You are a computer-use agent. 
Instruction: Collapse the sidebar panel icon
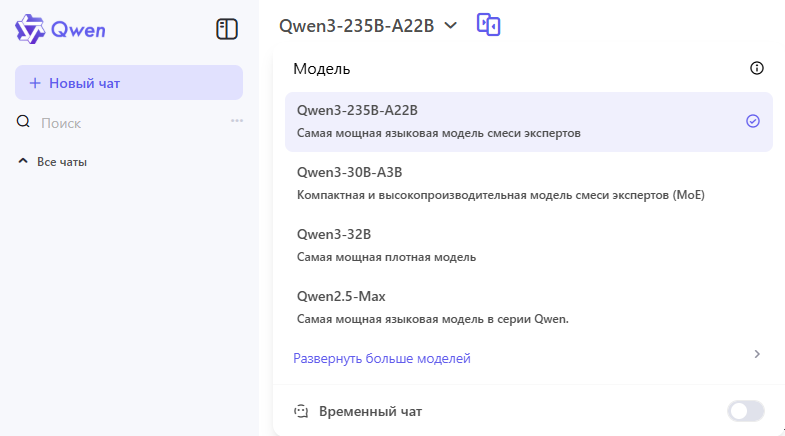227,29
